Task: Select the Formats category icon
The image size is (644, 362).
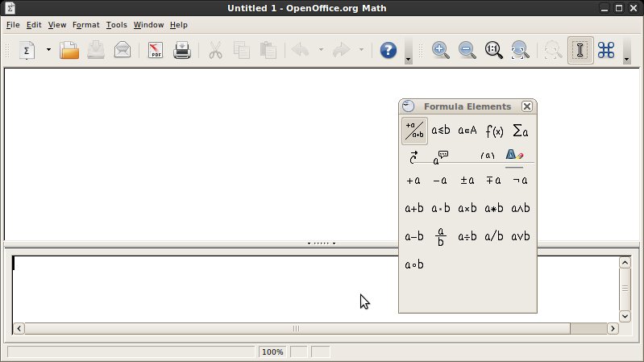Action: (514, 156)
